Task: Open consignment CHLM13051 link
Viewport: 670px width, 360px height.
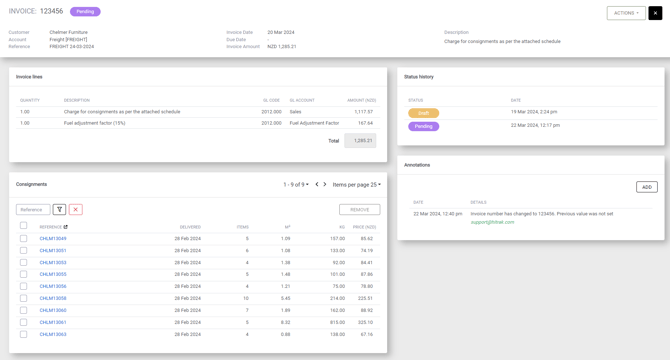Action: point(53,250)
